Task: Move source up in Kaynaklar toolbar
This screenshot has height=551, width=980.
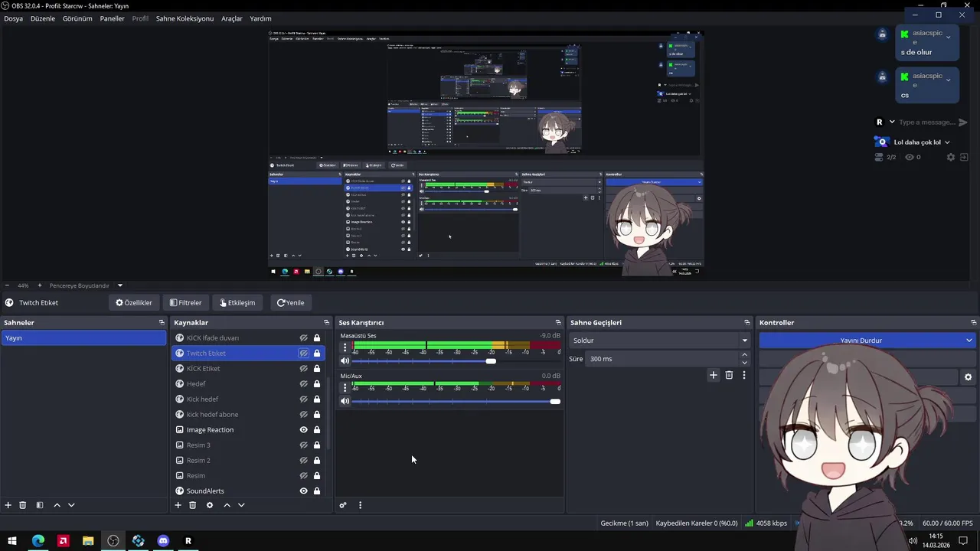Action: pos(227,505)
